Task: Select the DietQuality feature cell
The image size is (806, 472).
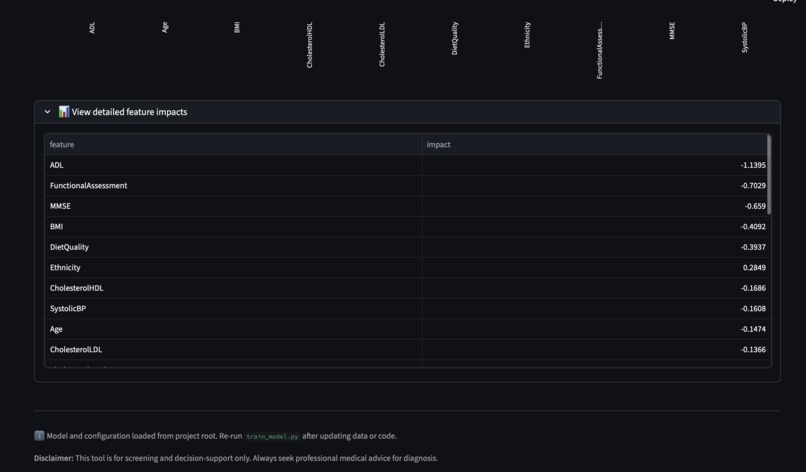Action: click(233, 247)
